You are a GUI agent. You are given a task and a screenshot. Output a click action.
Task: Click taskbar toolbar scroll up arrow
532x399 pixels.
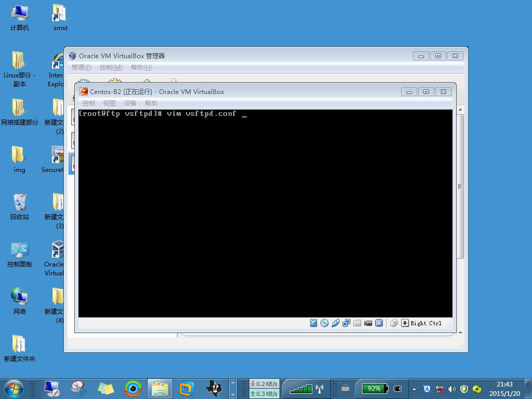click(x=233, y=383)
